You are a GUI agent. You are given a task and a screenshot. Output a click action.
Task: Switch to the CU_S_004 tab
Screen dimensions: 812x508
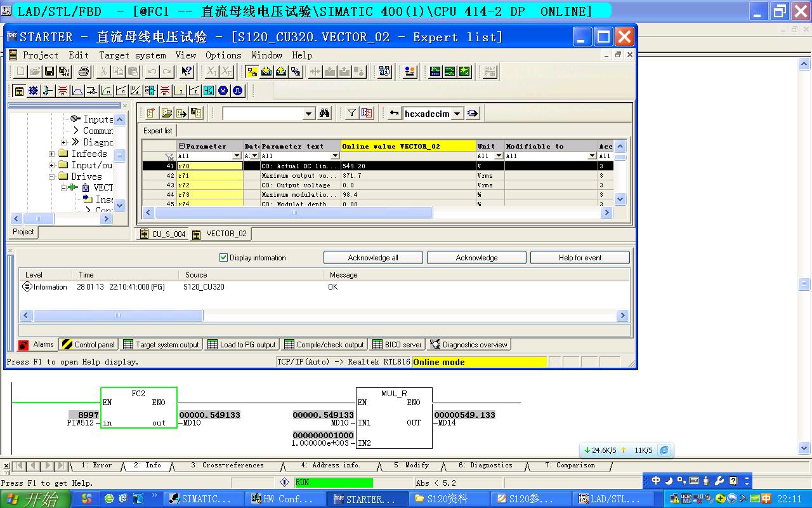[163, 234]
